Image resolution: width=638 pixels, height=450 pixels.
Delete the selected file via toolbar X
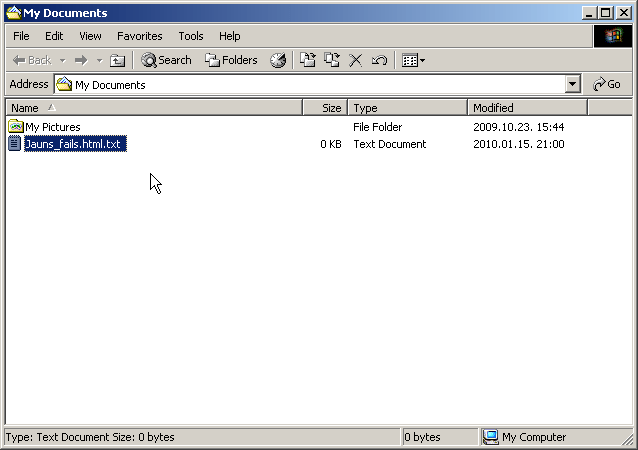point(355,61)
